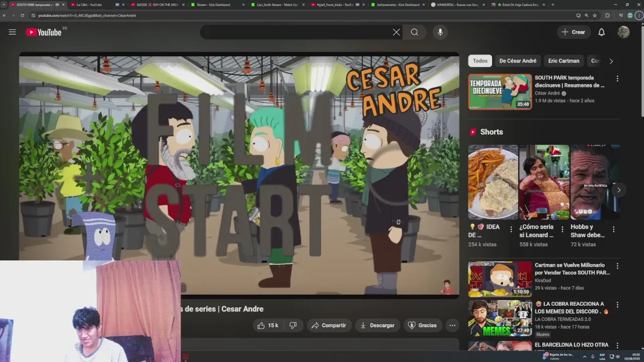Open LA COBRA REACCIONA A LOS MEMES thumbnail

[500, 318]
